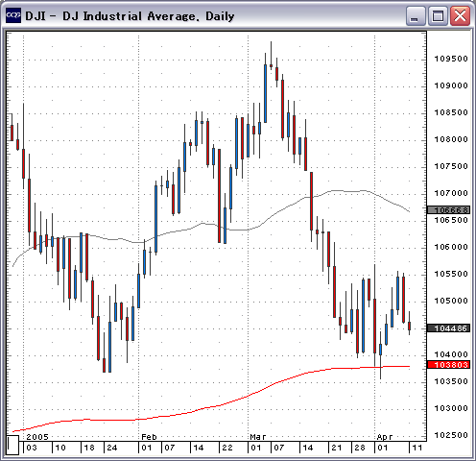Click the 2005 year label on time axis
The width and height of the screenshot is (476, 461).
pos(37,437)
